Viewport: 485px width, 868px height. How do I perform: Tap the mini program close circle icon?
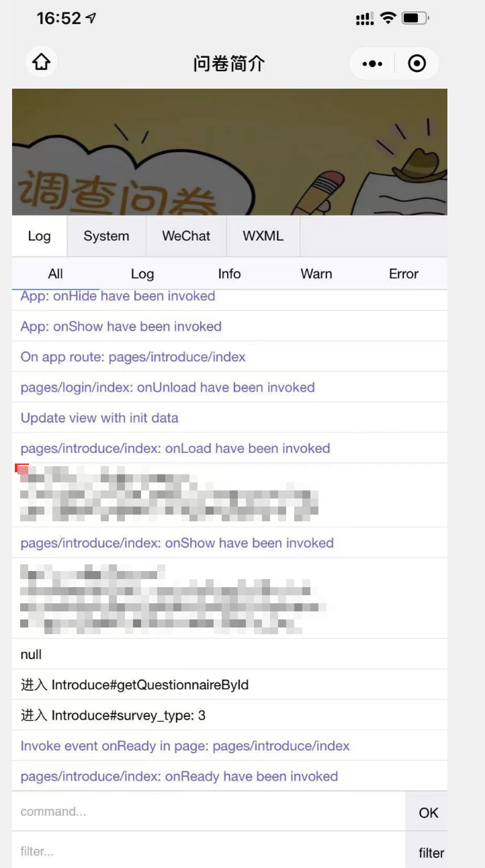coord(417,64)
